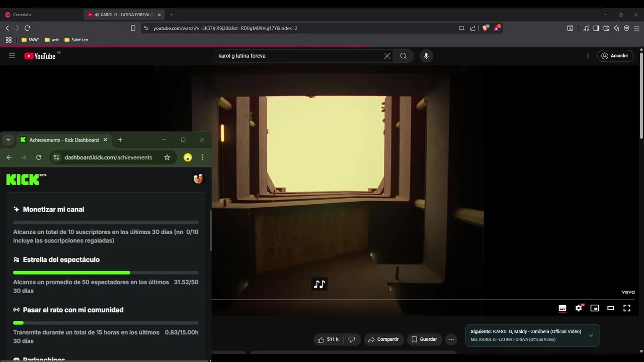Bookmark the Kick achievements page star
This screenshot has height=362, width=644.
click(x=167, y=157)
